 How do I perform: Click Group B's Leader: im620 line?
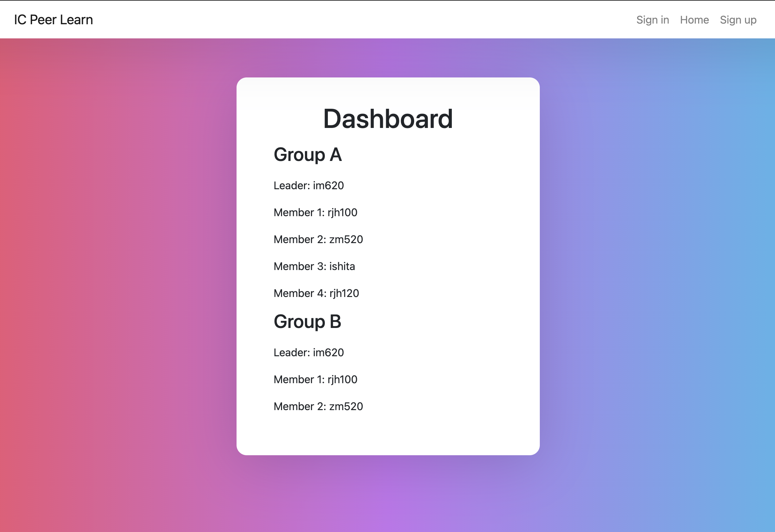[309, 353]
